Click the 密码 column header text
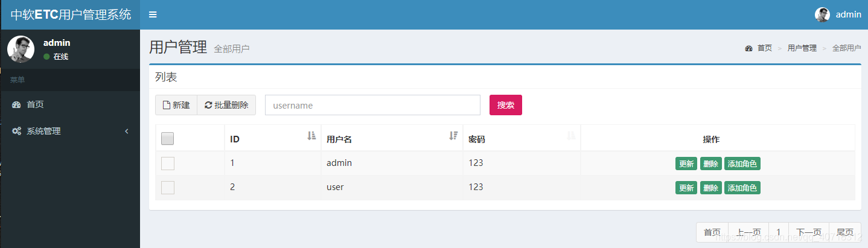The image size is (868, 248). (x=477, y=139)
